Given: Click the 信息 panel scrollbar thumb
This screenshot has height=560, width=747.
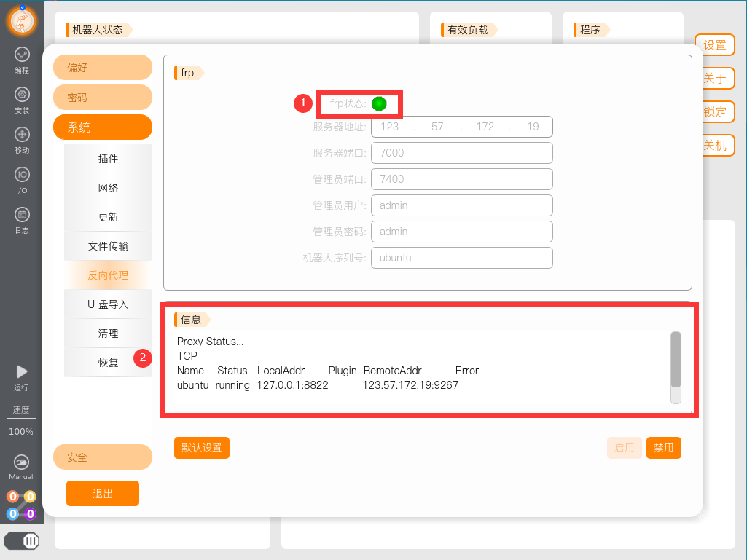Looking at the screenshot, I should (x=676, y=360).
